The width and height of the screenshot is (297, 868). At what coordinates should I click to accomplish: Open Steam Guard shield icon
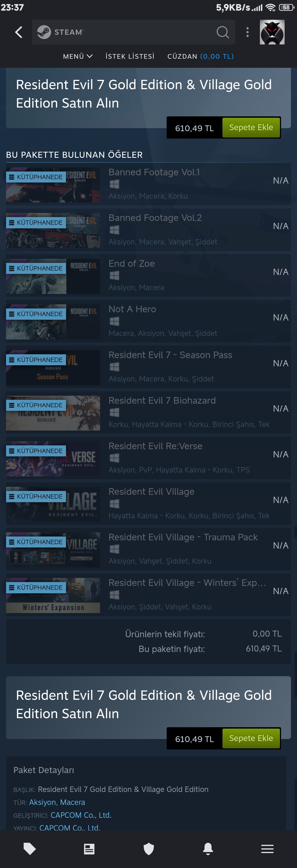(x=148, y=849)
